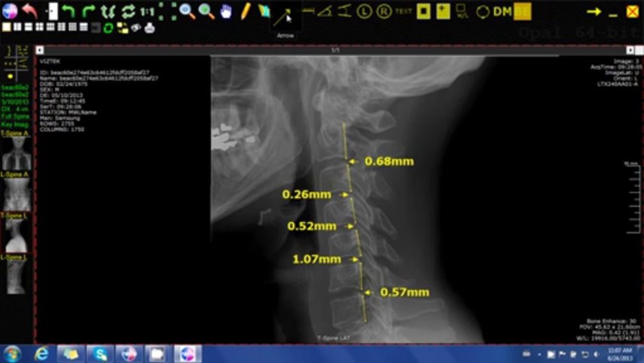Click the 1.07mm measurement label
Viewport: 644px width, 363px height.
click(x=317, y=259)
